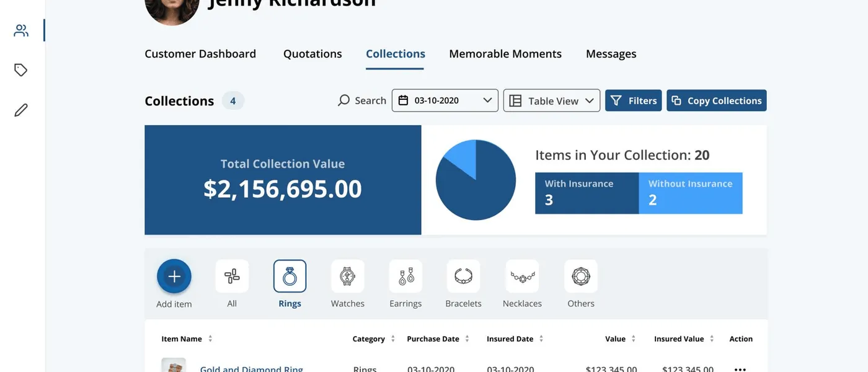Image resolution: width=868 pixels, height=372 pixels.
Task: Open the three-dot action menu for Gold and Diamond Ring
Action: tap(740, 369)
